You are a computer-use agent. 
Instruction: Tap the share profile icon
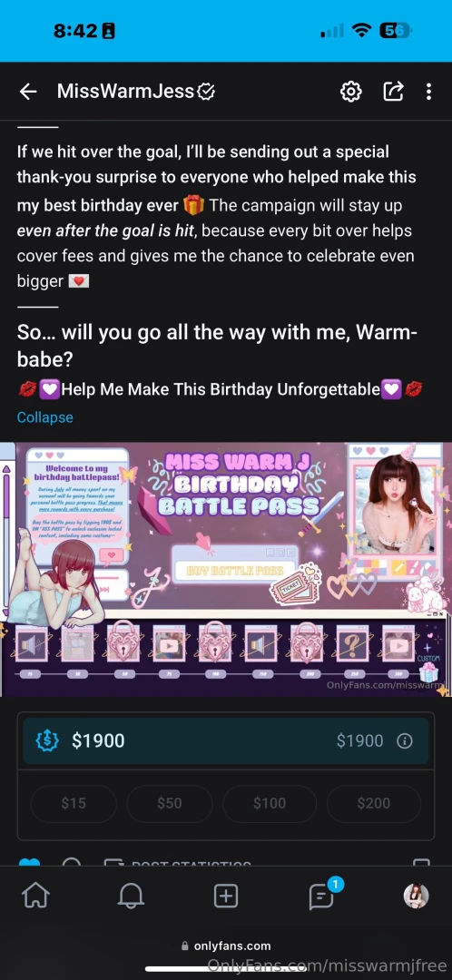click(x=393, y=92)
